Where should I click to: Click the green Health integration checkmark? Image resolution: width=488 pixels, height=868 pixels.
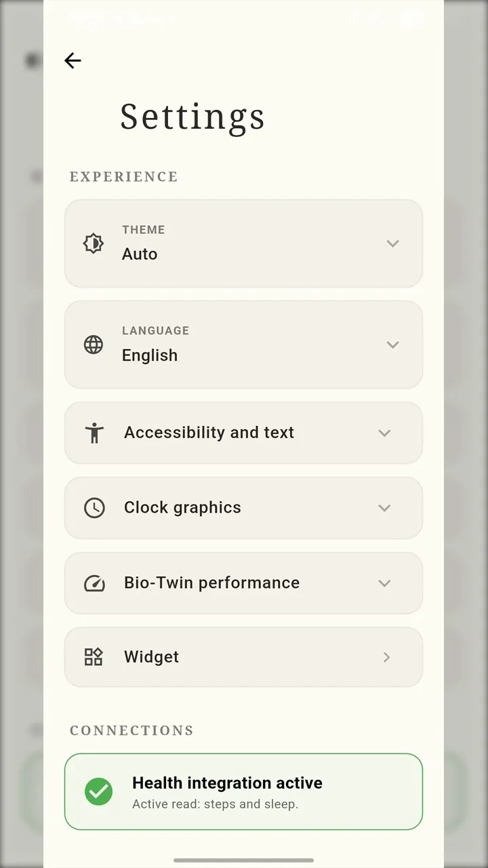pyautogui.click(x=99, y=791)
